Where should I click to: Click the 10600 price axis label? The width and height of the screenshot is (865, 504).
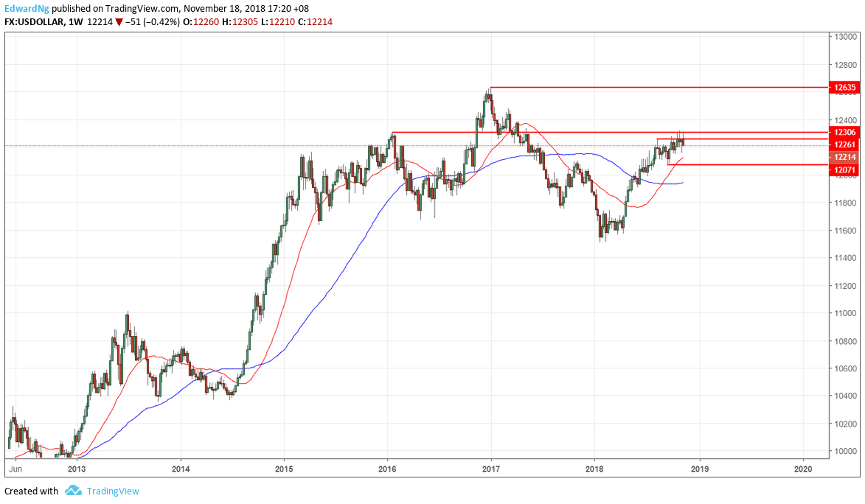pyautogui.click(x=846, y=368)
